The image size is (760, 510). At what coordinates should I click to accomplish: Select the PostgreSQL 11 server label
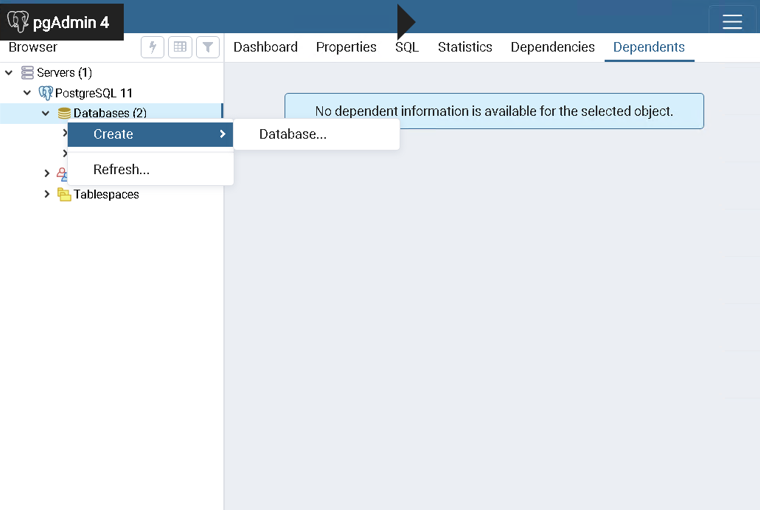[x=94, y=93]
